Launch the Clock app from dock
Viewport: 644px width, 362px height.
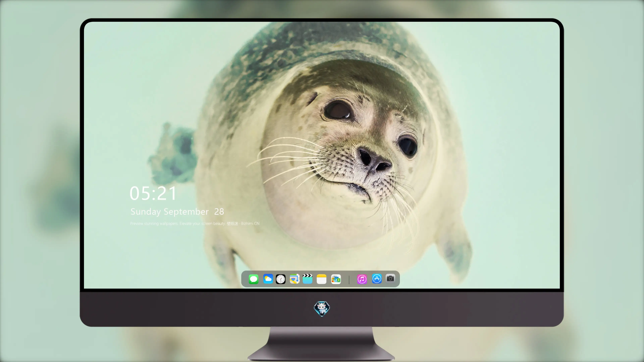pos(281,279)
